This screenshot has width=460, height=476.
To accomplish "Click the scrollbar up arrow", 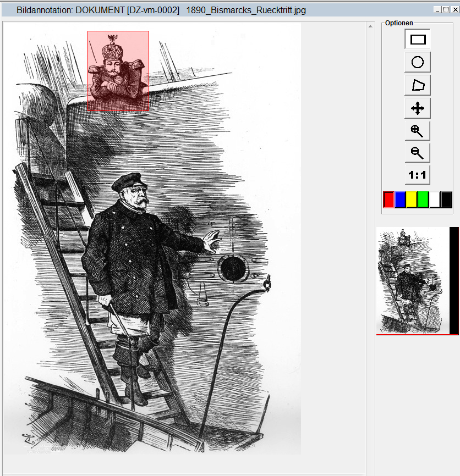I will (371, 25).
